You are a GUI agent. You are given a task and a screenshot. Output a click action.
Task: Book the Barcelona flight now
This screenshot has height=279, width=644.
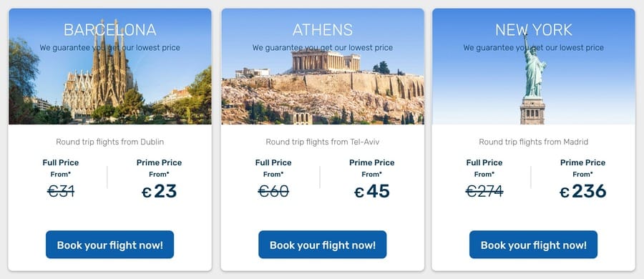[109, 245]
